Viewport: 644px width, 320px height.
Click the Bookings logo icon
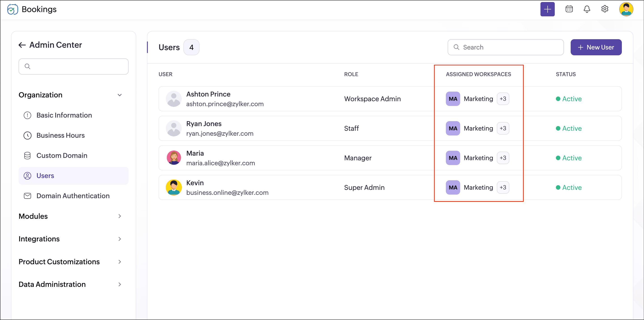point(13,9)
